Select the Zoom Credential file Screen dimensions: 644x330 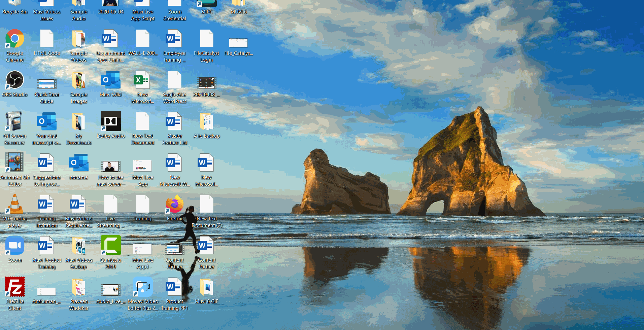[x=175, y=11]
